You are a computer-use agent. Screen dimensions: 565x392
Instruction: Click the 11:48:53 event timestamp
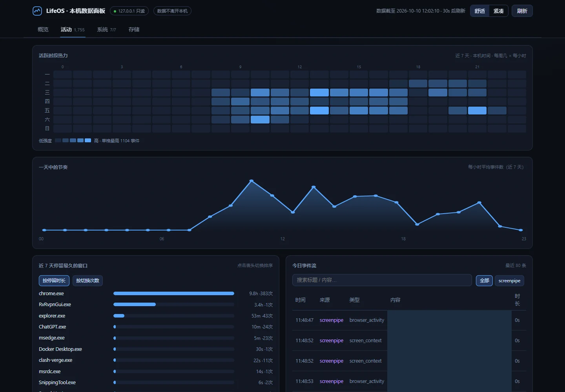(x=304, y=381)
